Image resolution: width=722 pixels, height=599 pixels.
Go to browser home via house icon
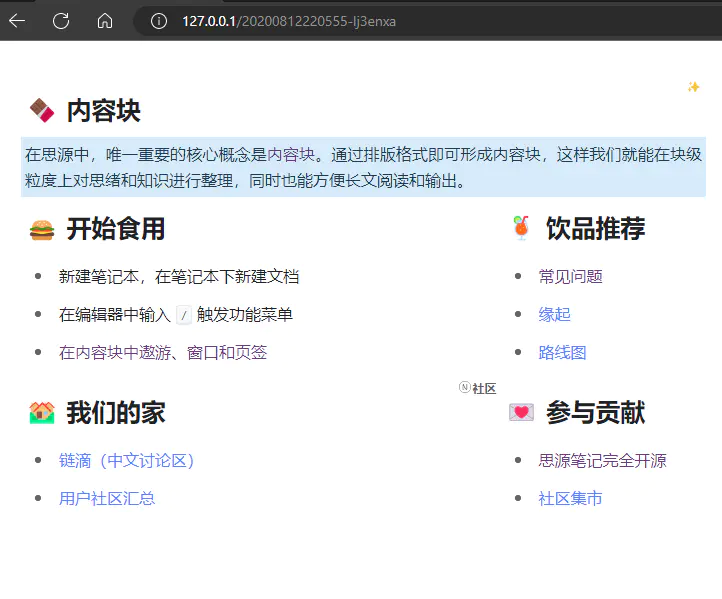point(105,20)
